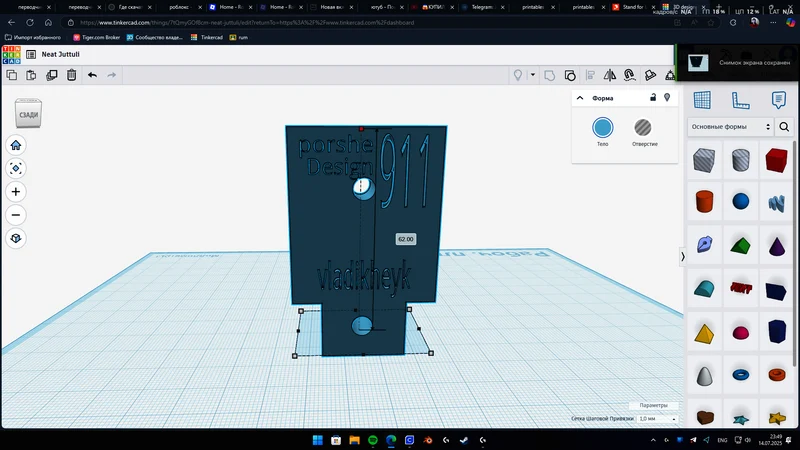Click the red height handle atop the model

point(361,129)
